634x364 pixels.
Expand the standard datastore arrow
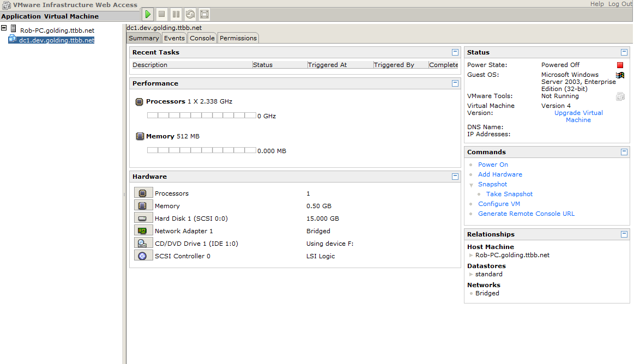pos(471,274)
